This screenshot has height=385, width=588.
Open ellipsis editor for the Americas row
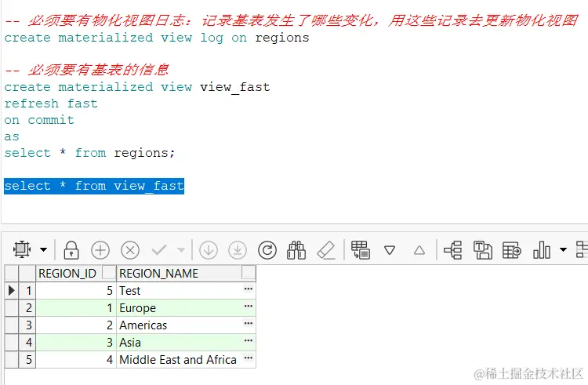click(x=249, y=323)
